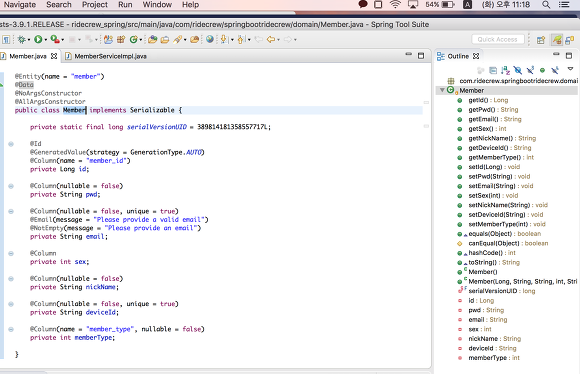Open macOS Spotlight search icon
This screenshot has height=374, width=580.
(x=546, y=4)
